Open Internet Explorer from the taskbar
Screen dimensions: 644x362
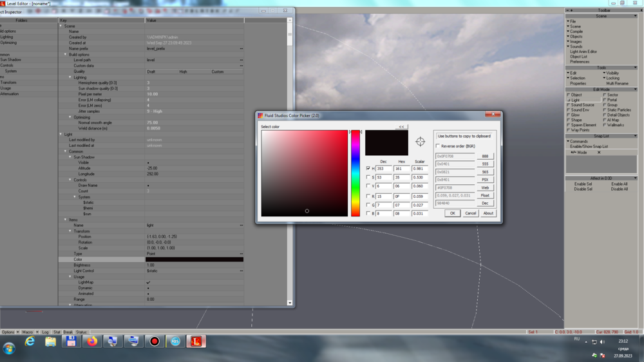(x=30, y=341)
